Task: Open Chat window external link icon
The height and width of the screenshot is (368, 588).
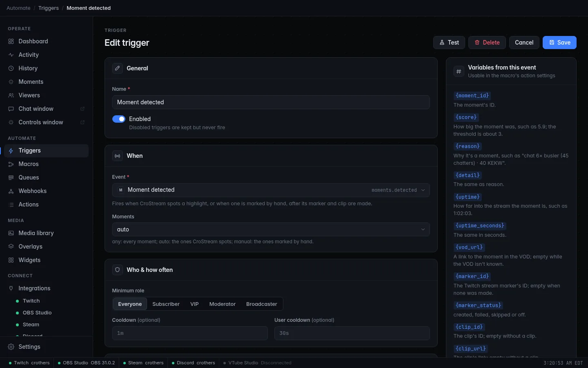Action: click(82, 109)
